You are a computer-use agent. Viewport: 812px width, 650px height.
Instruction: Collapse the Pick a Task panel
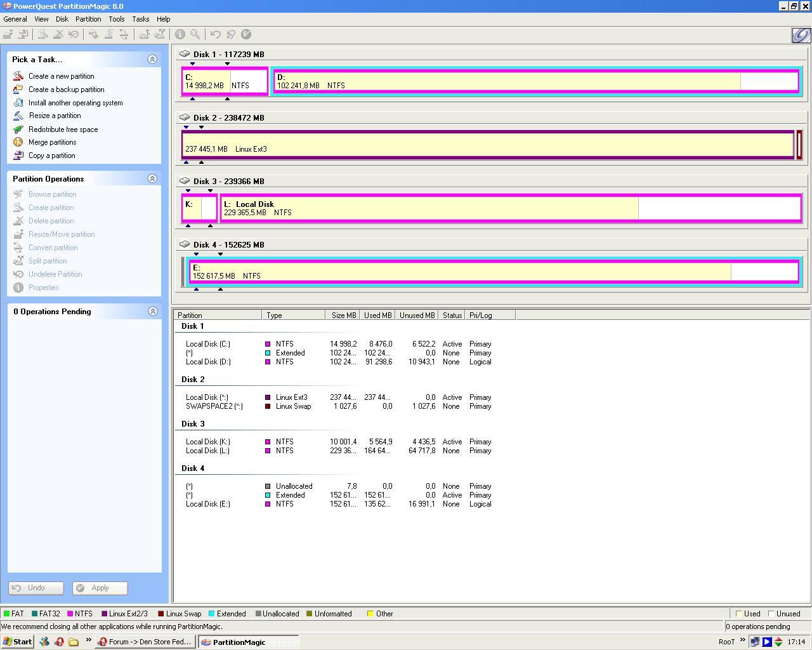[152, 59]
